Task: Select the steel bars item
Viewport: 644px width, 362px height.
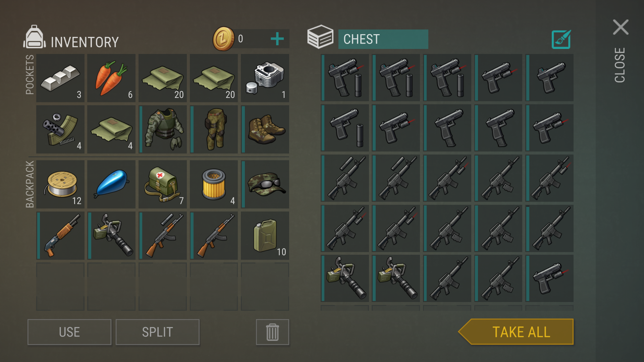Action: coord(60,78)
